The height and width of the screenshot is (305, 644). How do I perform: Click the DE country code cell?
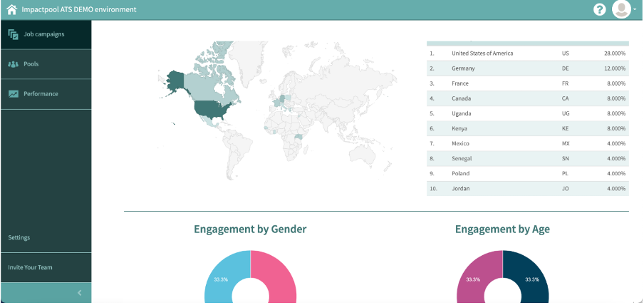coord(566,68)
